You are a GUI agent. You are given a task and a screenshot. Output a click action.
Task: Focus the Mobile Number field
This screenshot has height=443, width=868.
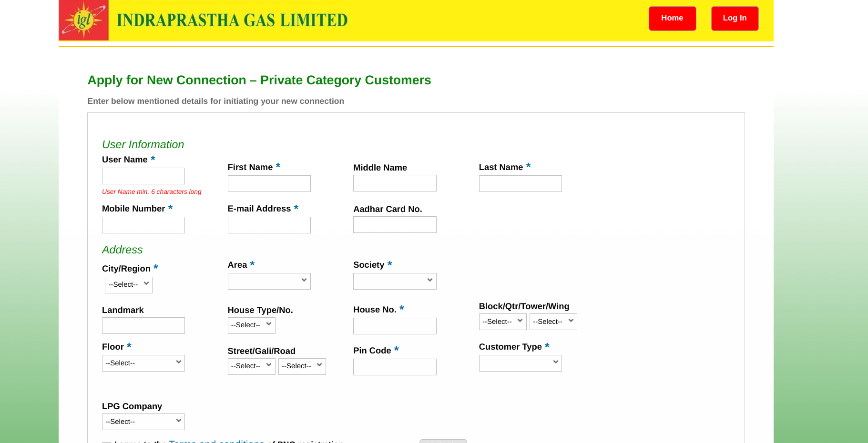point(143,225)
